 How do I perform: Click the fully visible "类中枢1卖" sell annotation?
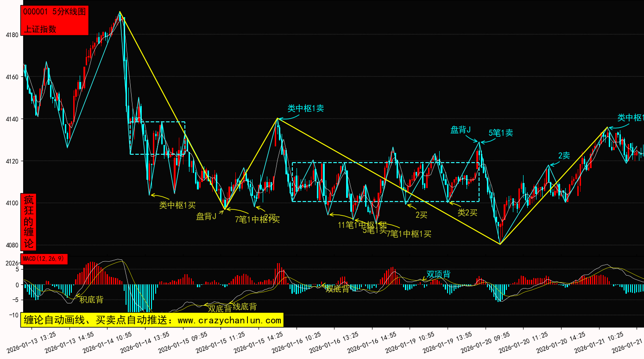pos(305,108)
